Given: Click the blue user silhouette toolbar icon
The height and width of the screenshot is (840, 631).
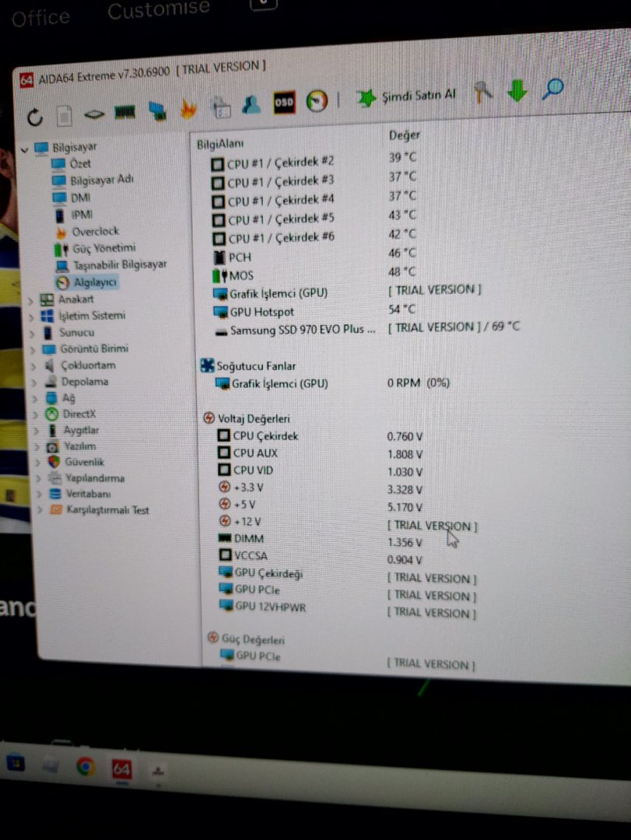Looking at the screenshot, I should tap(251, 104).
